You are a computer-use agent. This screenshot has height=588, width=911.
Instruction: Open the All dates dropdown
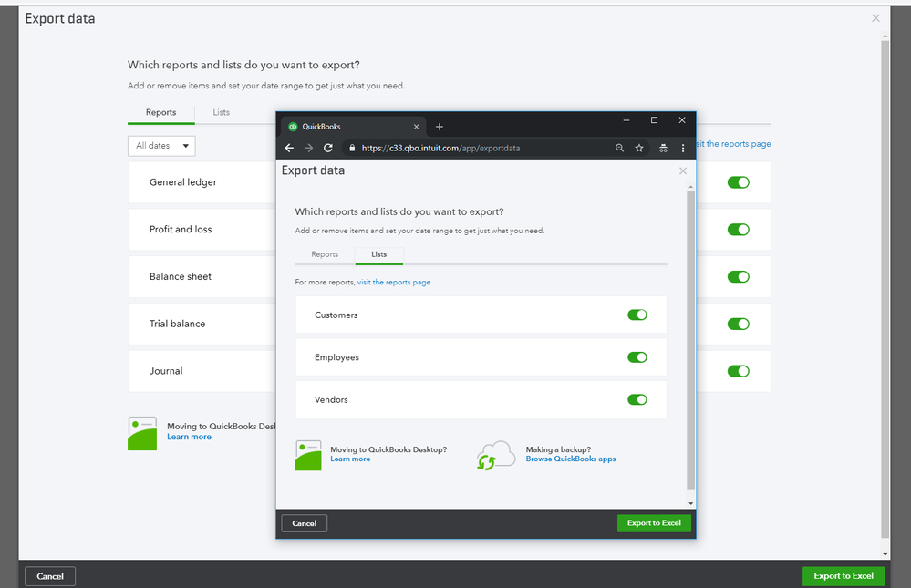point(161,146)
